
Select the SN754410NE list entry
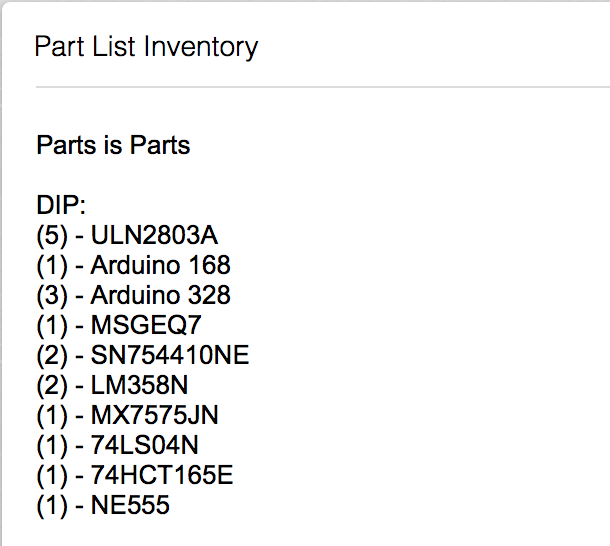click(x=143, y=355)
